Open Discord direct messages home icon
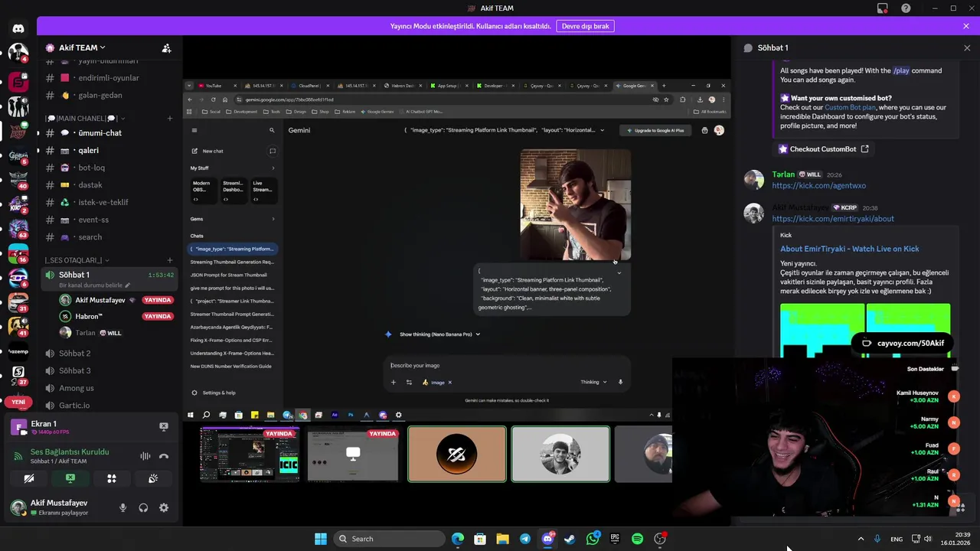The image size is (980, 551). 18,28
